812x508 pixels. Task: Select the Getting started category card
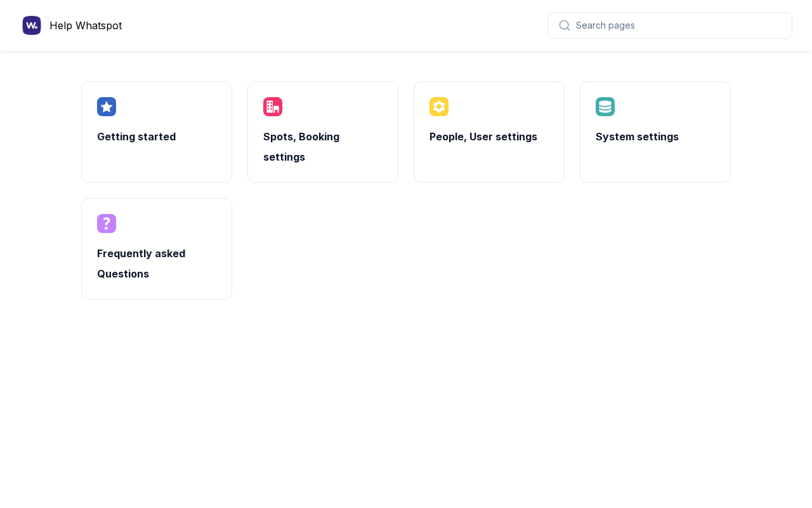coord(157,132)
